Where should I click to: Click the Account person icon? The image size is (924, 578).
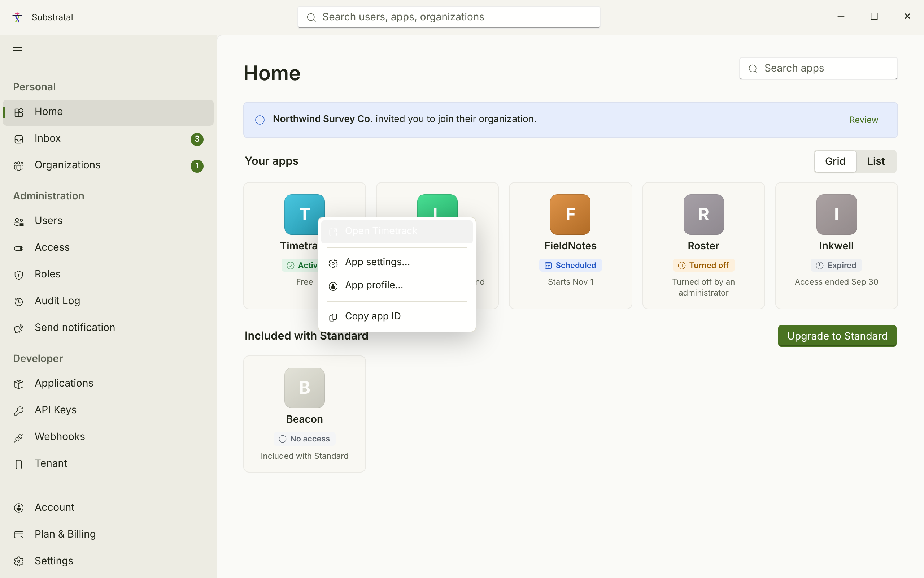(19, 508)
